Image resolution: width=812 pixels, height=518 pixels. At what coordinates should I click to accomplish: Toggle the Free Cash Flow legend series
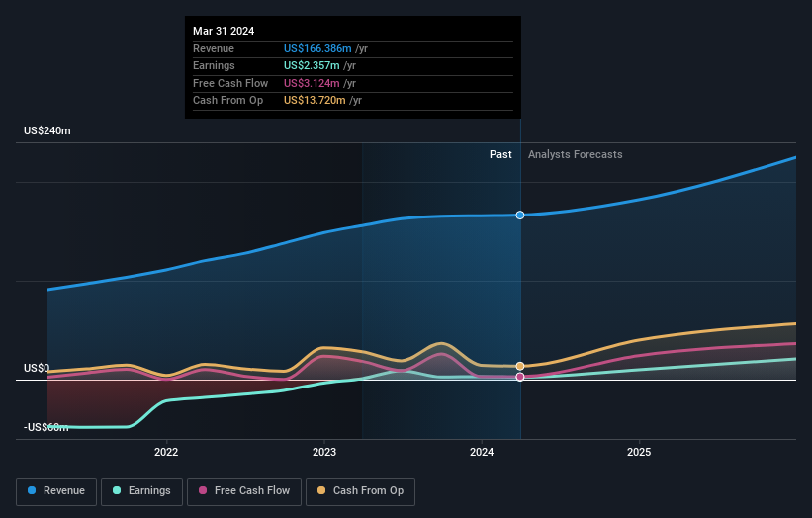(244, 491)
